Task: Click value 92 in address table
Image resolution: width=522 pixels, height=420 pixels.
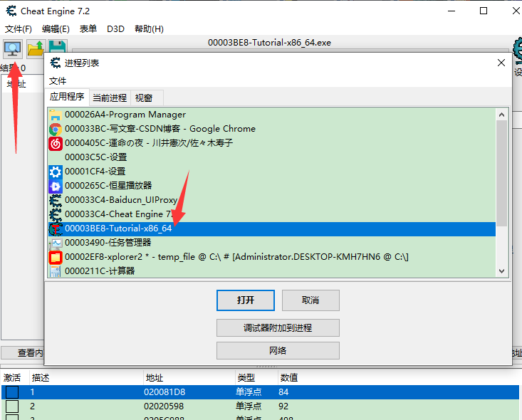Action: 283,406
